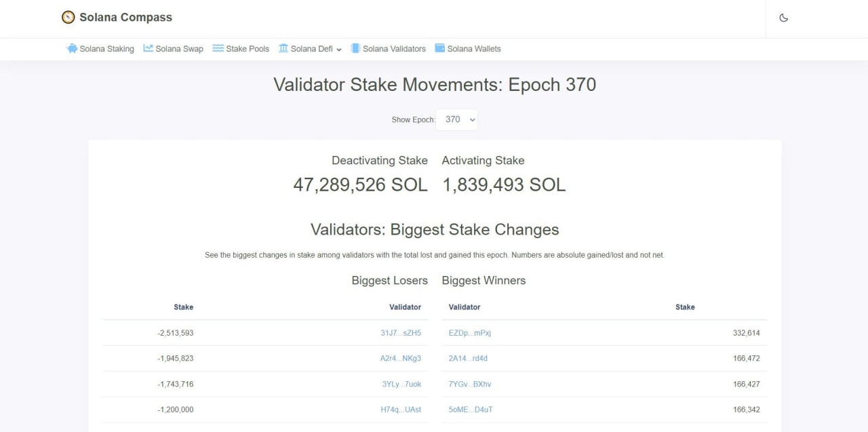Click the Solana Swap chart icon
868x432 pixels.
149,48
